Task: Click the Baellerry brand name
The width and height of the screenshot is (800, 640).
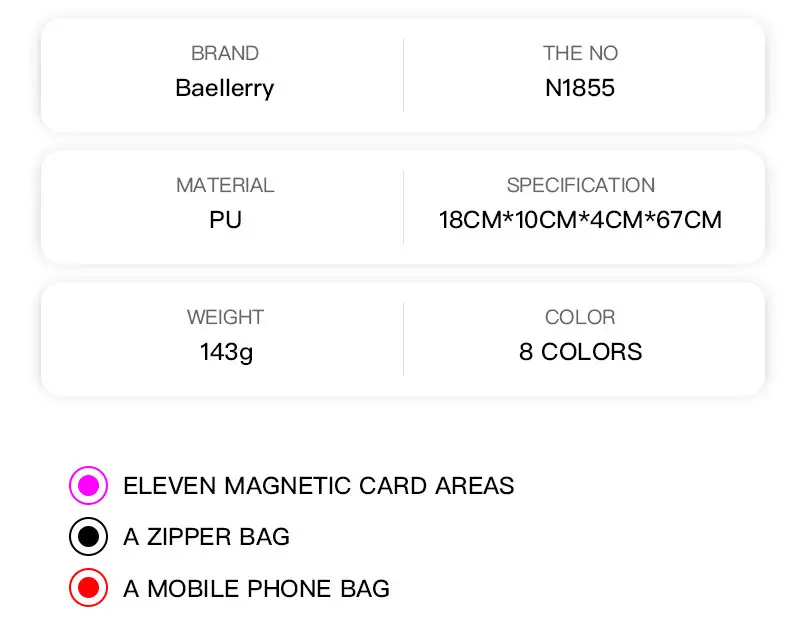Action: point(225,88)
